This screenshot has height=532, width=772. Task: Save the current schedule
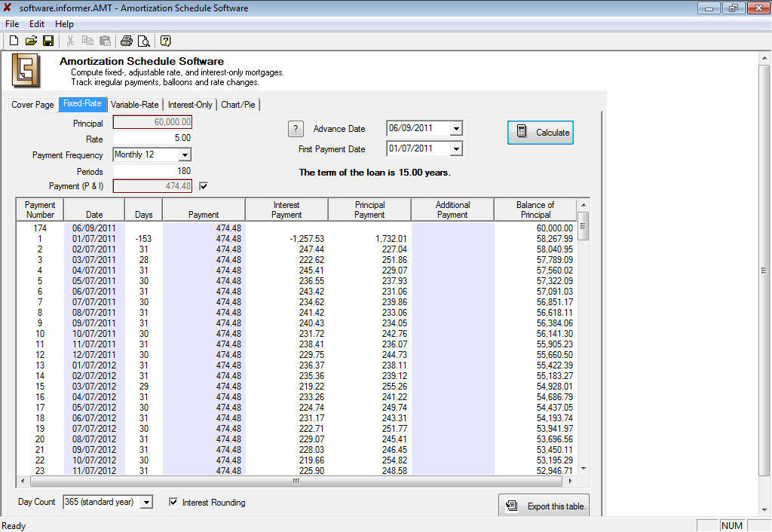(x=48, y=41)
